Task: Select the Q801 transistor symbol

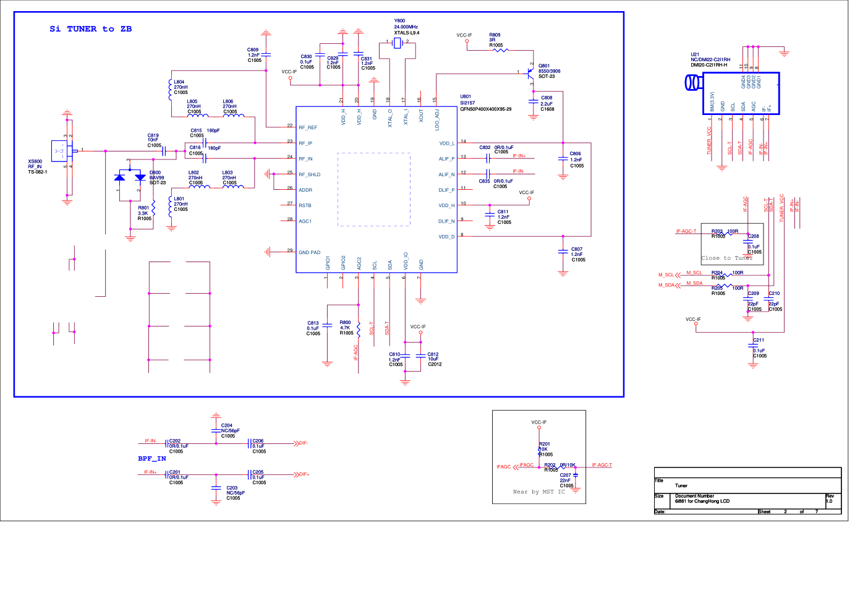Action: (530, 72)
